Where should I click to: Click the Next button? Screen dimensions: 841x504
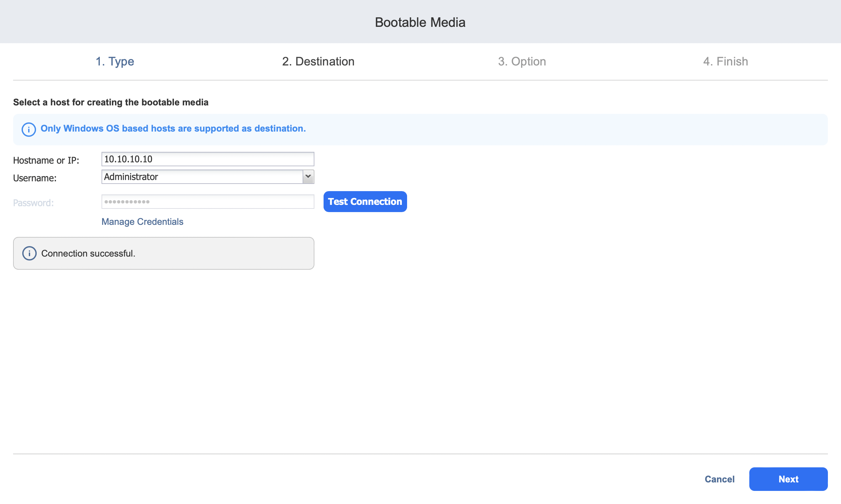click(788, 479)
